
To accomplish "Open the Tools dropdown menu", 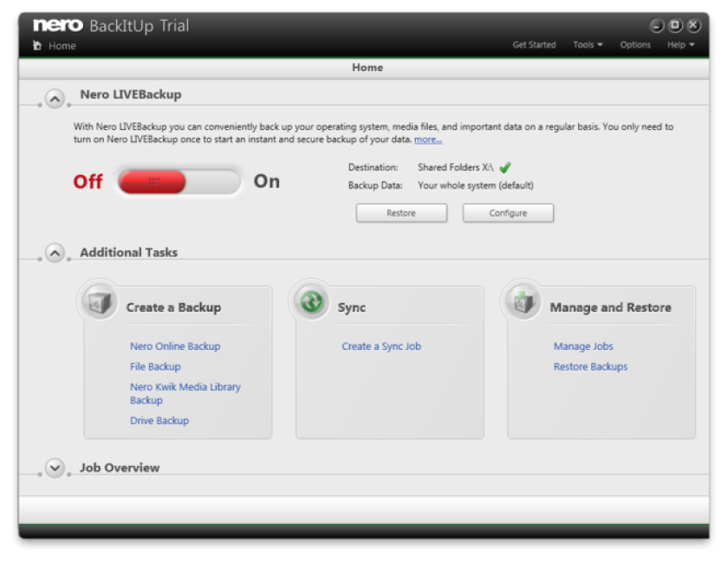I will click(x=588, y=44).
